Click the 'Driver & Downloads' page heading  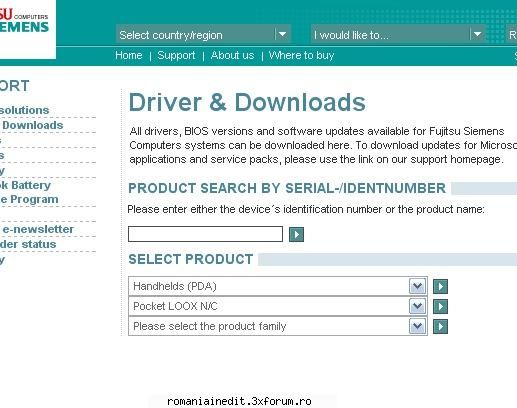click(247, 102)
